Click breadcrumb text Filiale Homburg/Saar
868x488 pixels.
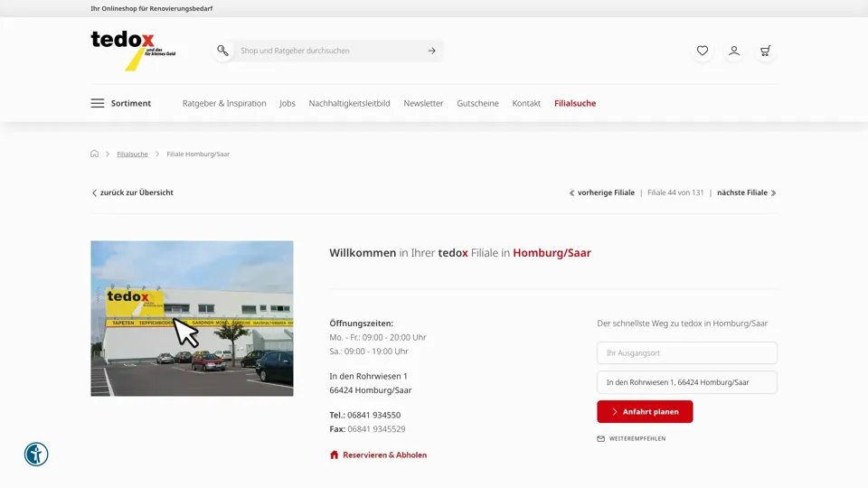198,155
